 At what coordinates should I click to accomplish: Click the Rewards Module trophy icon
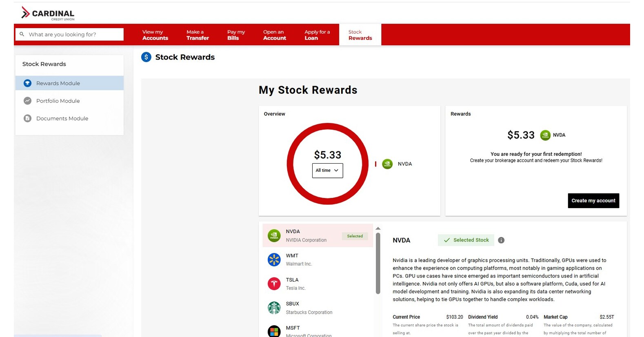click(x=27, y=83)
